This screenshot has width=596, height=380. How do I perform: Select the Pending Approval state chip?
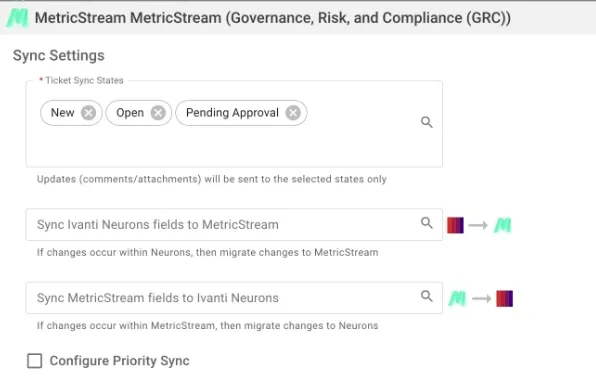tap(241, 113)
